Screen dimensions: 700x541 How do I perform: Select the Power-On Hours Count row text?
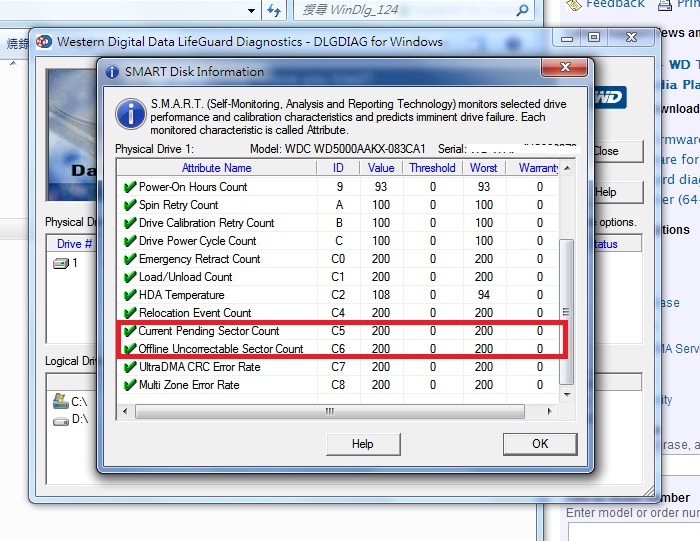(193, 187)
